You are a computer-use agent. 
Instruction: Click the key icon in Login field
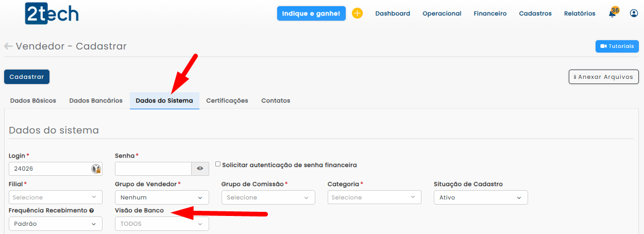pos(96,169)
